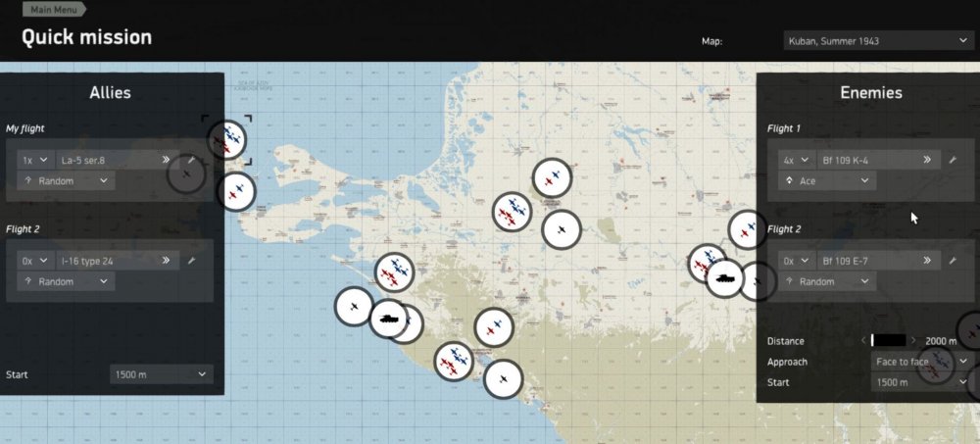Select the duel marker inland of the southern coast

tap(494, 327)
